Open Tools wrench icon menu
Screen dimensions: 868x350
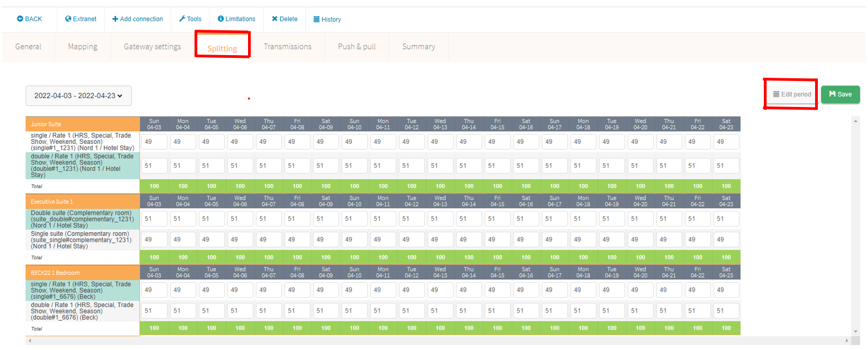click(182, 19)
